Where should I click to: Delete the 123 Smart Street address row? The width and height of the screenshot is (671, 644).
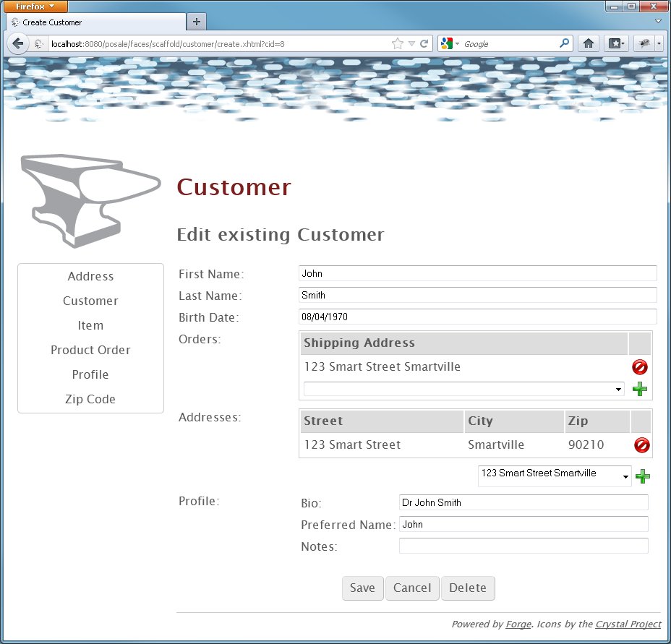coord(641,445)
